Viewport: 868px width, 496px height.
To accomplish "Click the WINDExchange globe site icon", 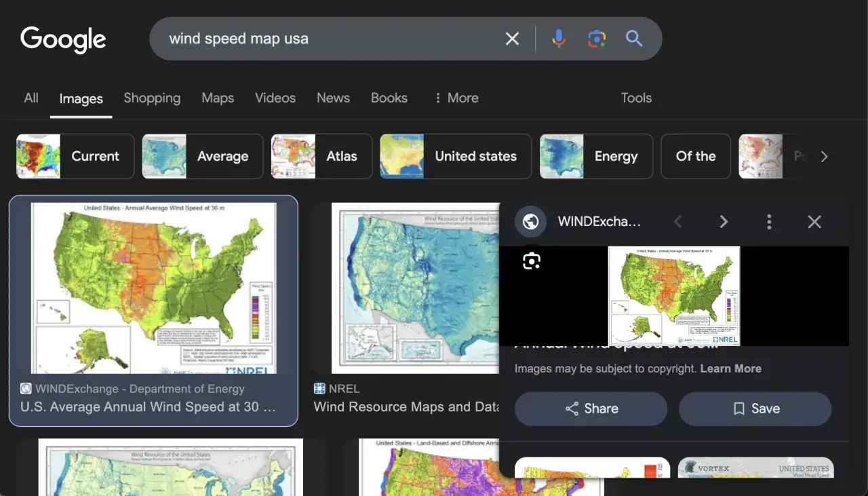I will (531, 221).
